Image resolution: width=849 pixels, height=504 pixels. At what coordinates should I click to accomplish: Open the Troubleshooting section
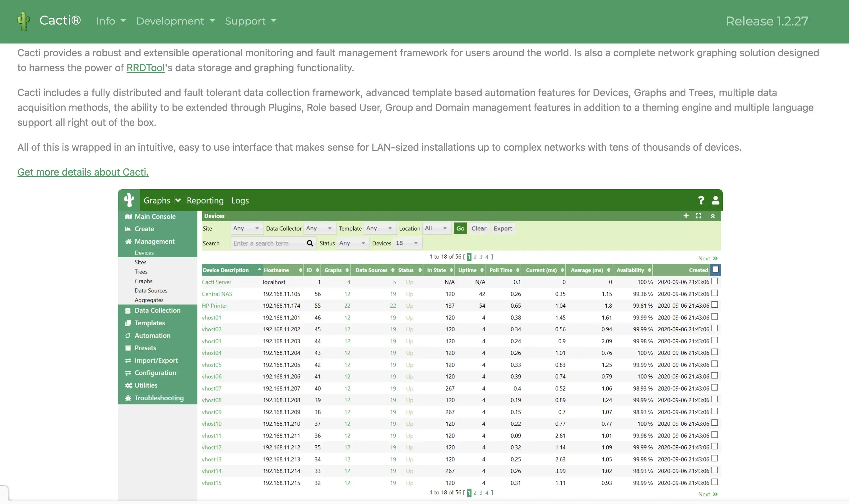(x=159, y=397)
